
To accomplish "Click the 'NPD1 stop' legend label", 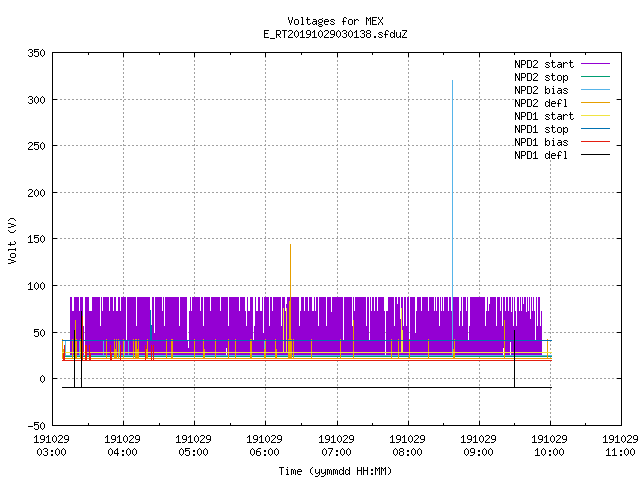I will [541, 129].
